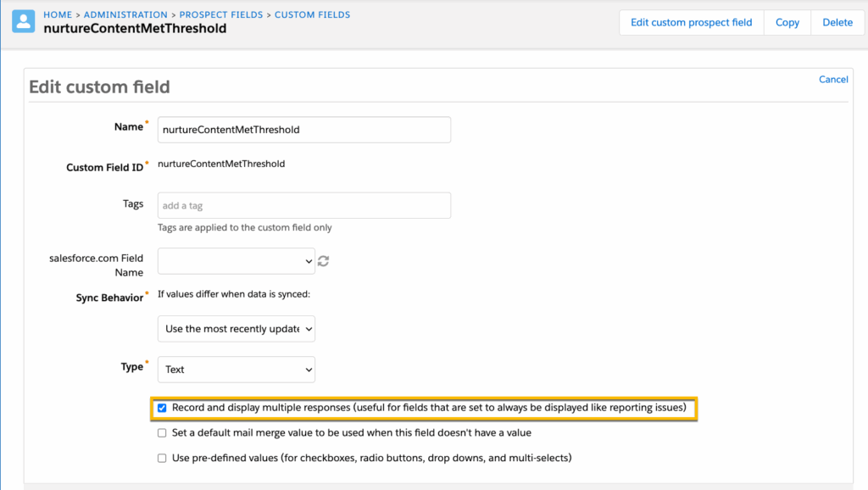Go to HOME in the breadcrumb
The width and height of the screenshot is (868, 490).
[58, 14]
